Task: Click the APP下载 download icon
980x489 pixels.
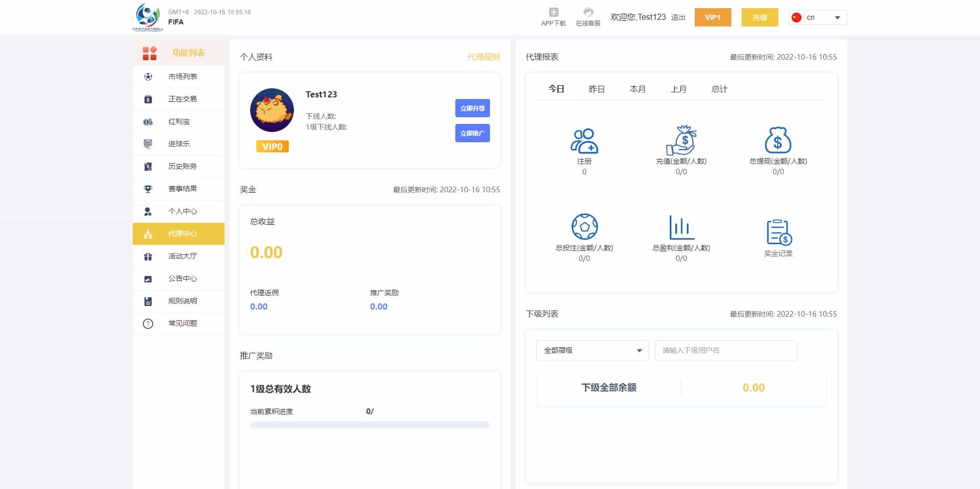Action: pyautogui.click(x=554, y=12)
